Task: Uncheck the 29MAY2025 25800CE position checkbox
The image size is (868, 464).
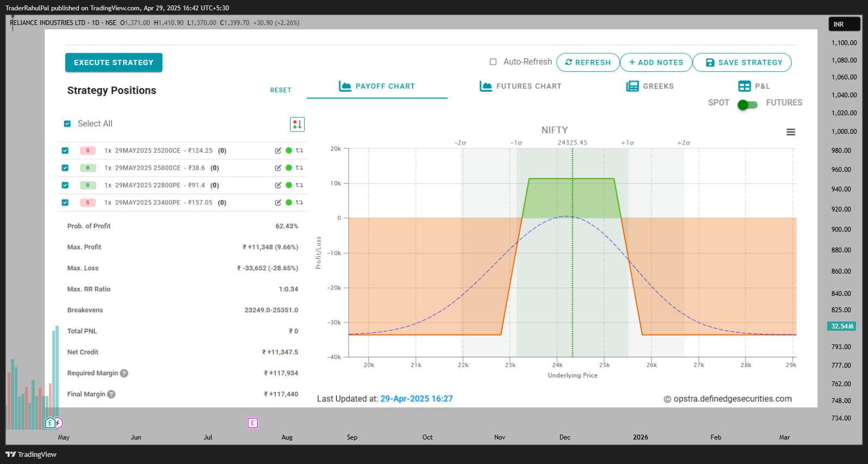Action: [x=65, y=168]
